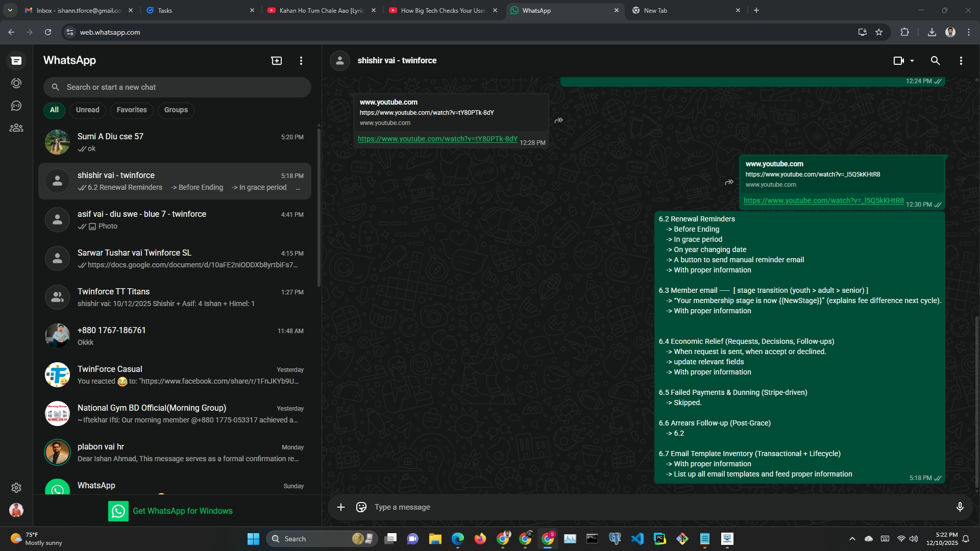Open the conversation three-dot menu

[x=961, y=61]
